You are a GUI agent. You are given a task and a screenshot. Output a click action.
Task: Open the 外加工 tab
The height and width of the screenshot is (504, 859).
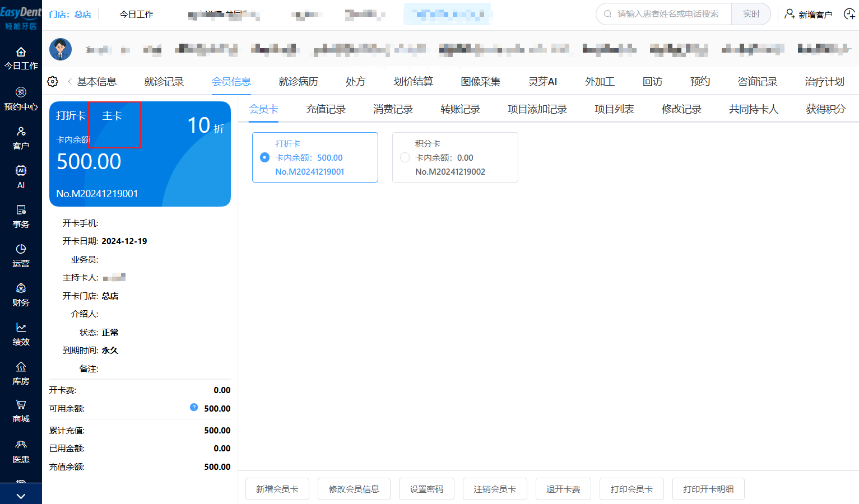click(x=600, y=82)
